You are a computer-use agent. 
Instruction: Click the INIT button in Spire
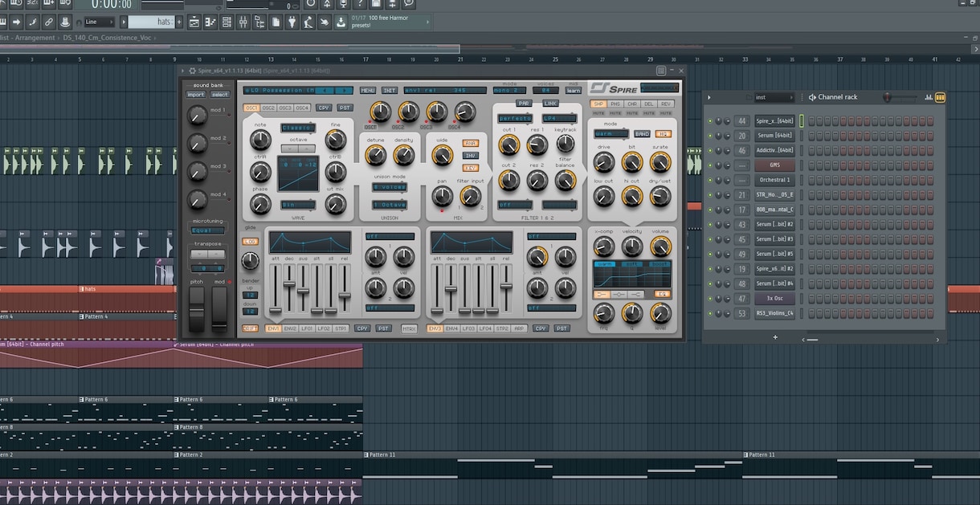click(x=390, y=91)
